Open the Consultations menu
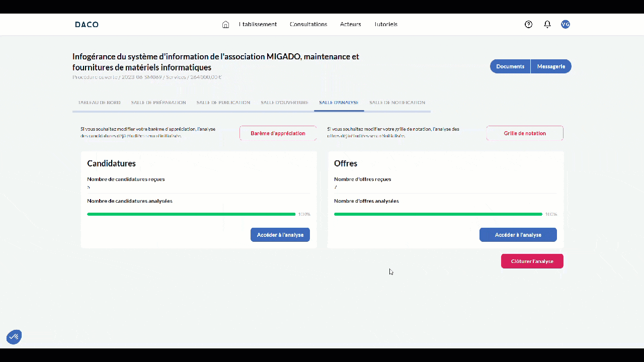The width and height of the screenshot is (644, 362). 308,24
